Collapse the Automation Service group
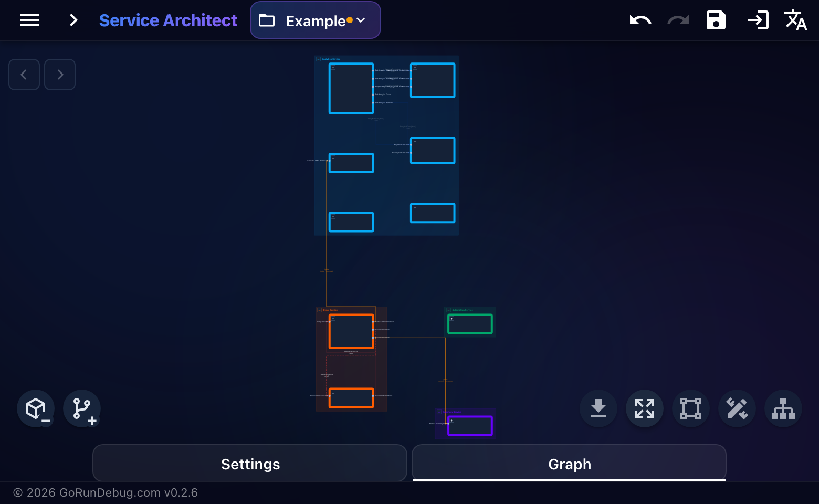 tap(448, 310)
